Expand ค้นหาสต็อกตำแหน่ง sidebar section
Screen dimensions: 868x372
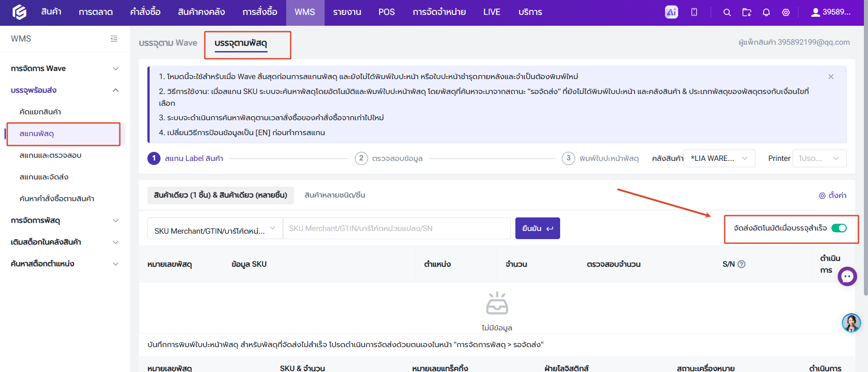[65, 264]
